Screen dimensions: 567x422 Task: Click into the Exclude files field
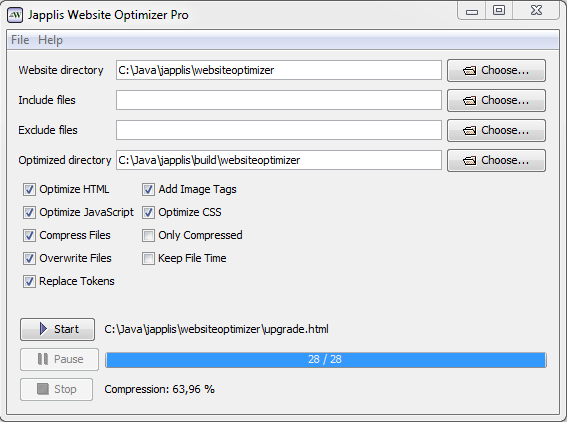[x=279, y=130]
